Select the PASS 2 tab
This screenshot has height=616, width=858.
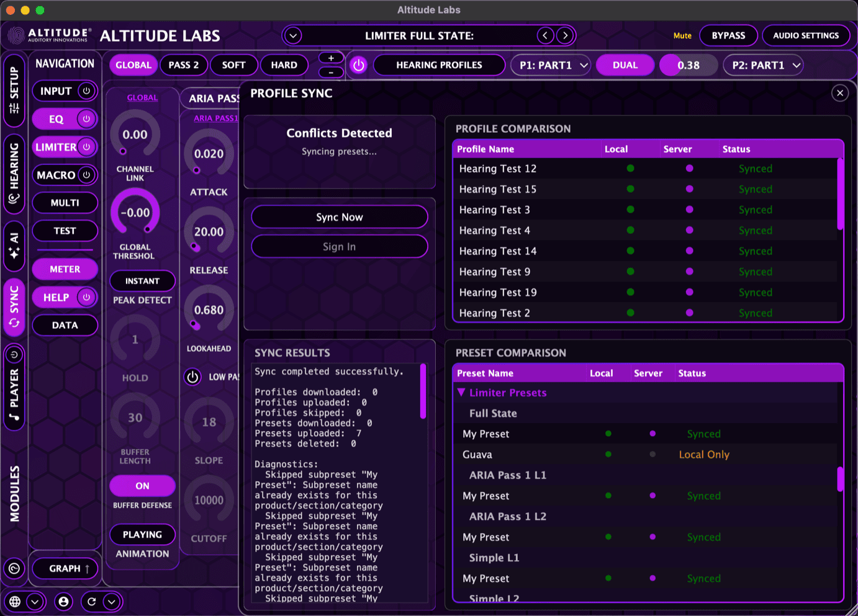click(183, 65)
